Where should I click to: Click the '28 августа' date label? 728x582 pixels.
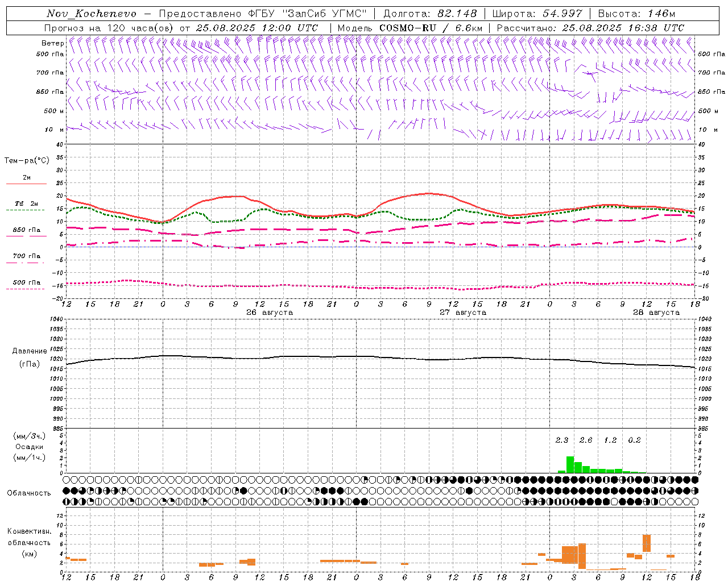point(656,313)
